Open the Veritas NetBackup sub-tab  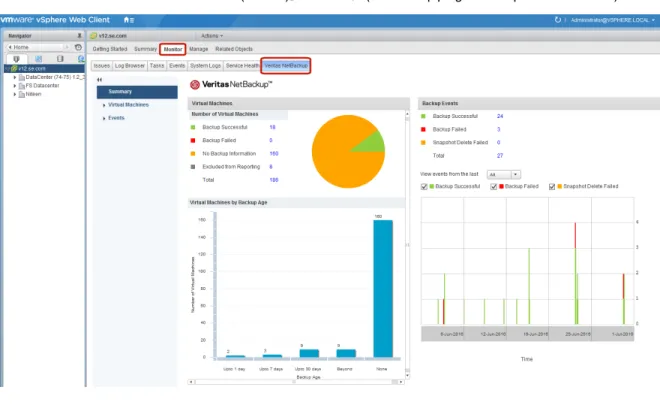pos(286,66)
